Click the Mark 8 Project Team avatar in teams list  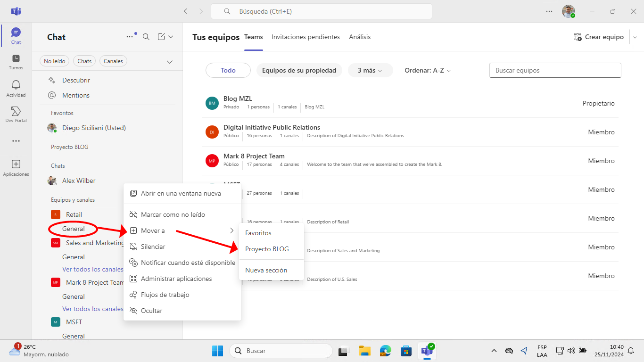[x=212, y=161]
